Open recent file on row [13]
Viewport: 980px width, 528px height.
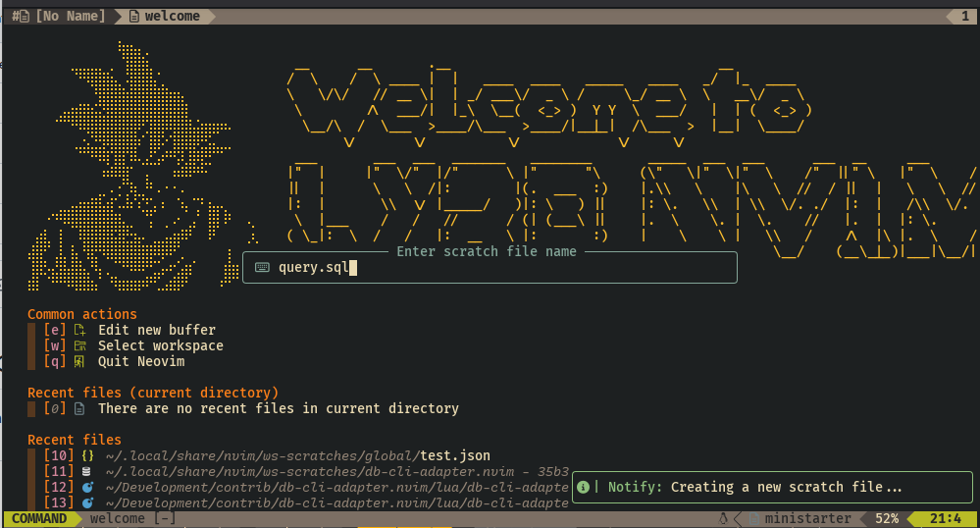[336, 502]
